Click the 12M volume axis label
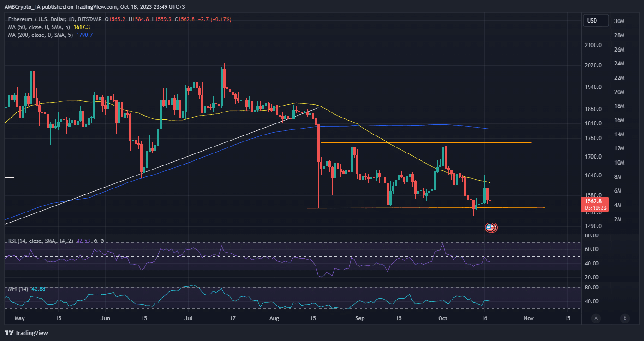Viewport: 644px width, 341px height. point(619,148)
